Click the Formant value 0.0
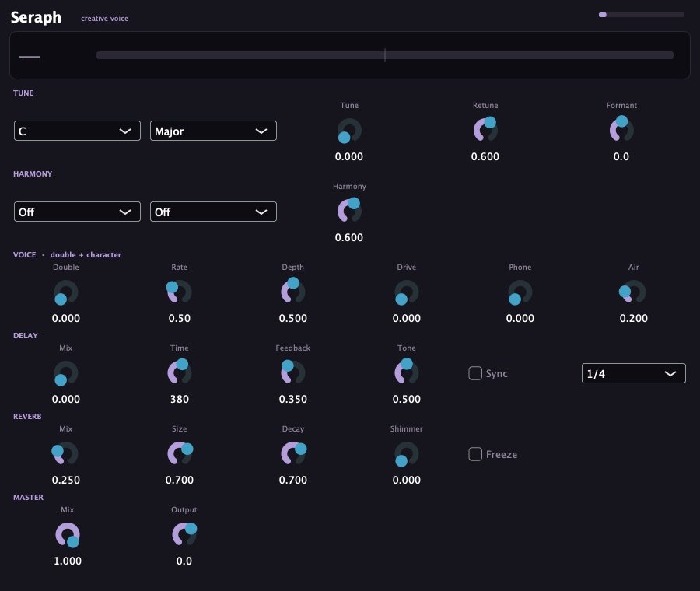The image size is (700, 591). (x=621, y=156)
